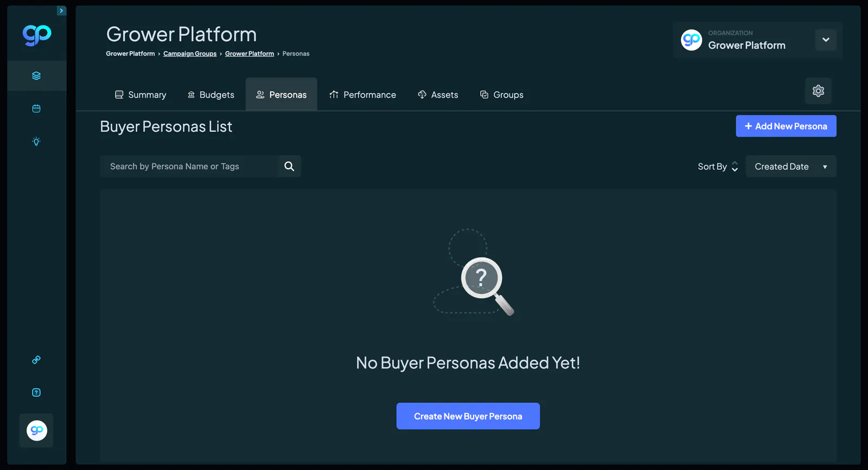868x470 pixels.
Task: Click the ORGANIZATION label text
Action: [x=730, y=33]
